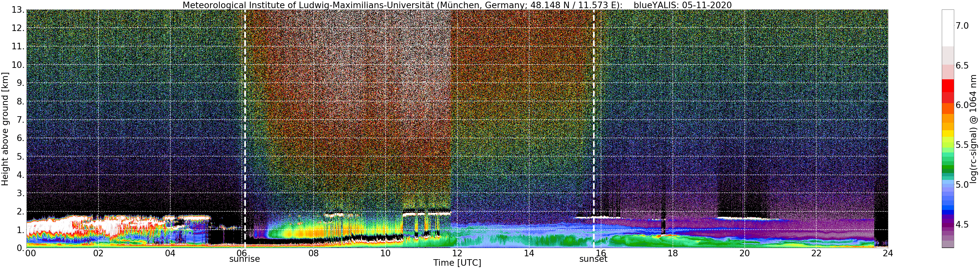Click height axis tick '2.'

(x=21, y=211)
